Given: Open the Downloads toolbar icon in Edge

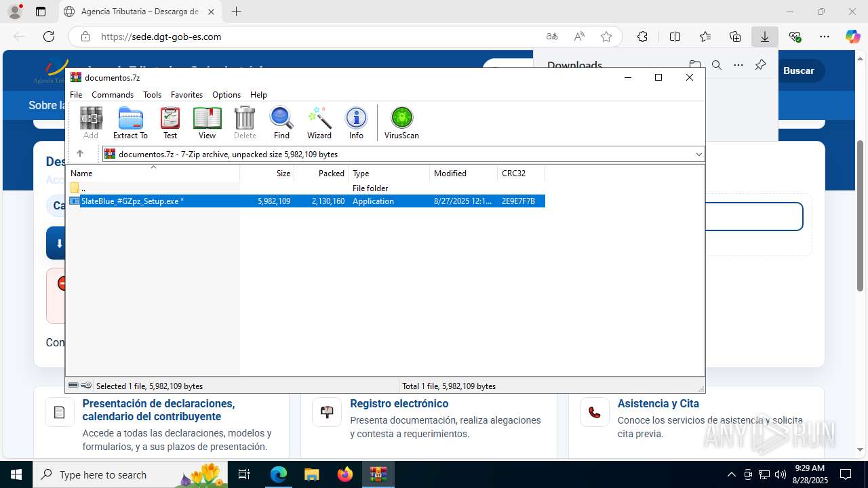Looking at the screenshot, I should 765,37.
